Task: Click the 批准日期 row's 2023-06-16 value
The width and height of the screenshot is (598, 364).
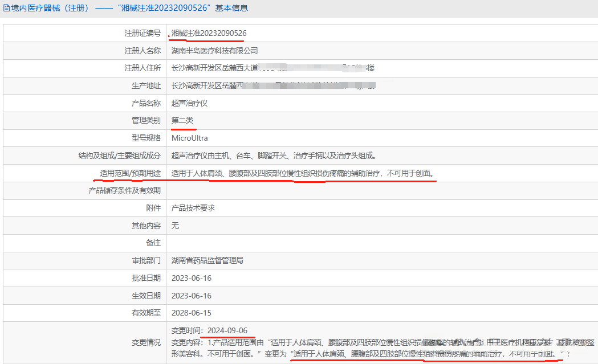Action: click(192, 278)
